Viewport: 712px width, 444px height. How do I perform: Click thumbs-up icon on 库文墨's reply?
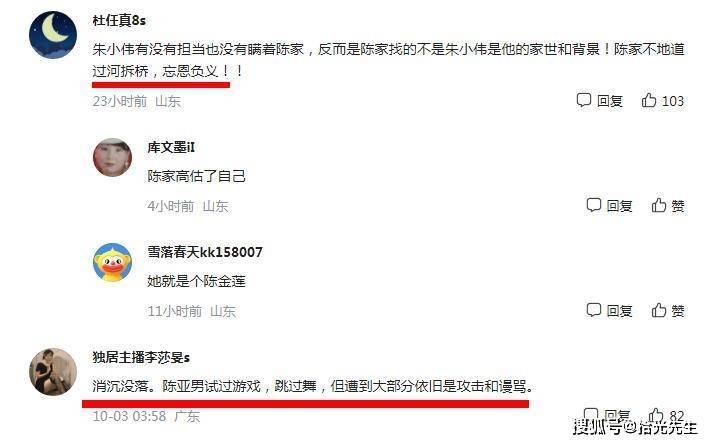click(658, 205)
